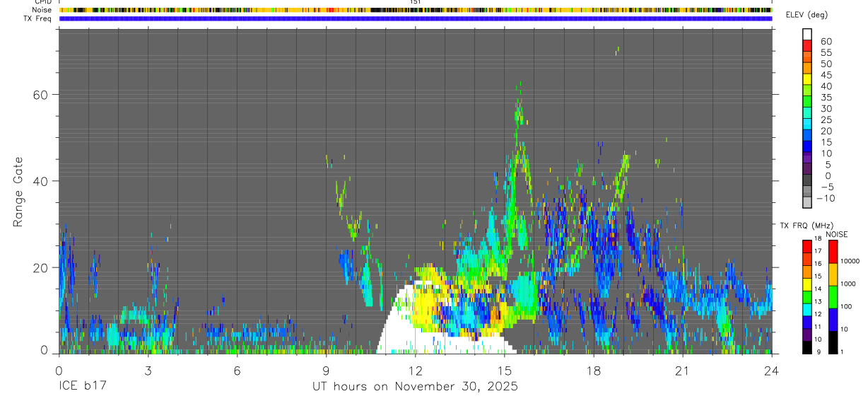868x401 pixels.
Task: Click the "30" label on the ELEV scale
Action: point(826,108)
